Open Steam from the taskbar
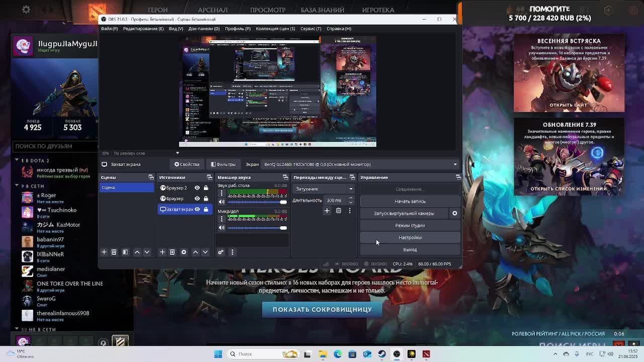Screen dimensions: 644x362 click(x=382, y=354)
